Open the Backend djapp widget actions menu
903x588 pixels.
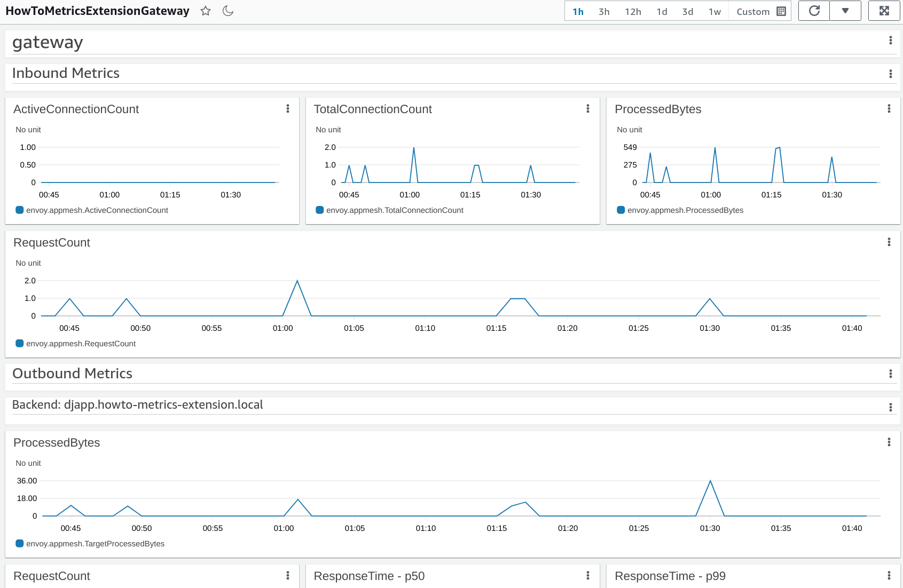pyautogui.click(x=890, y=408)
